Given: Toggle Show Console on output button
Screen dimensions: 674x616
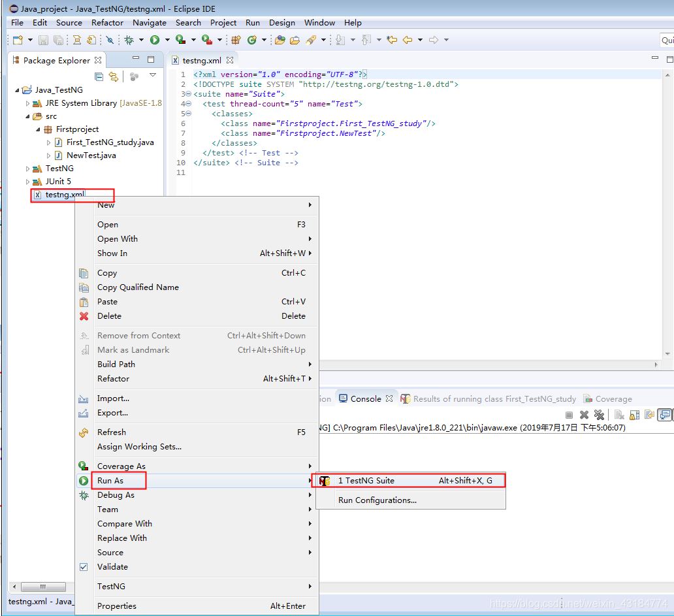Looking at the screenshot, I should pos(665,415).
